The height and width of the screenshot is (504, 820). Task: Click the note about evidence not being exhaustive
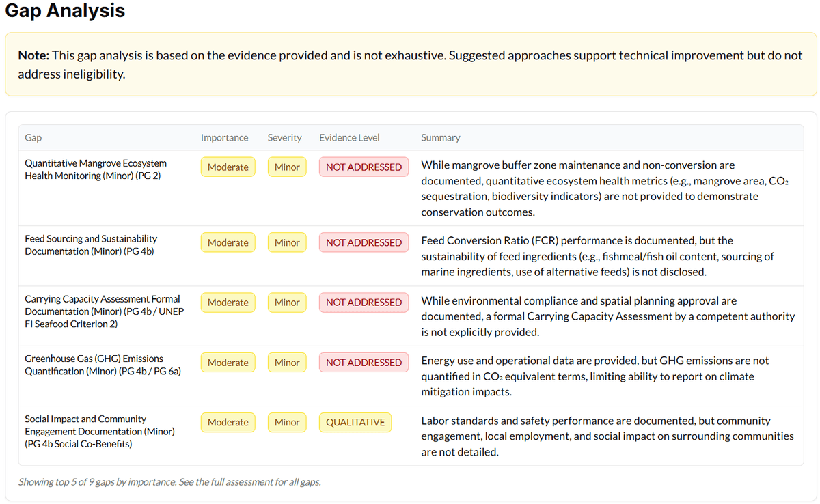(410, 64)
